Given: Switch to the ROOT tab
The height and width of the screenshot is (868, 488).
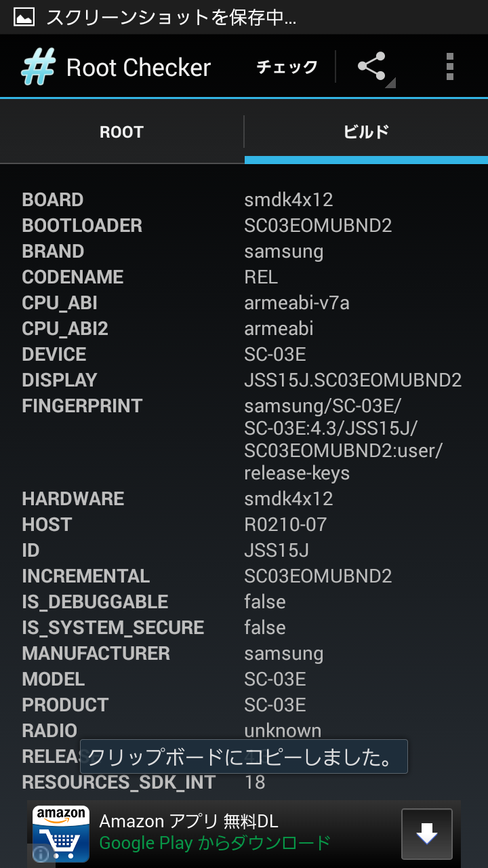Looking at the screenshot, I should click(x=122, y=132).
